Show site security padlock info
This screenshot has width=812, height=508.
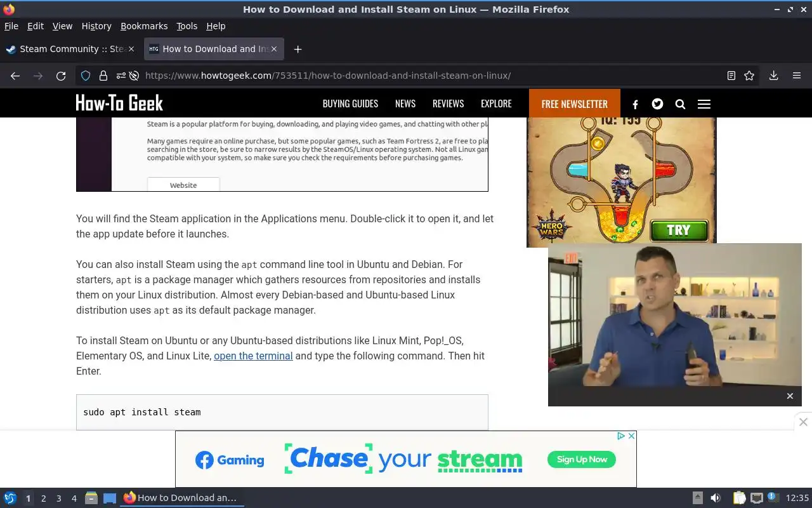103,76
